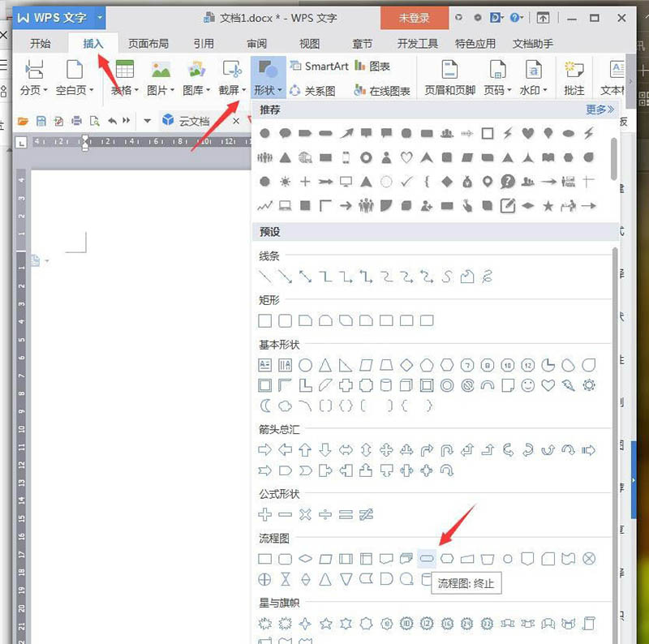Select the left-right arrow in 箭头总汇
Image resolution: width=649 pixels, height=644 pixels.
tap(346, 450)
